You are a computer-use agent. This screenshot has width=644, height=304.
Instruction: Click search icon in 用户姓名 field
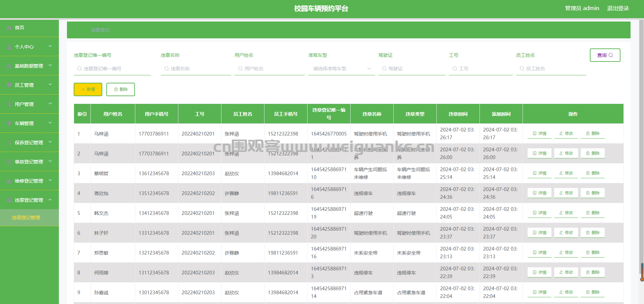pyautogui.click(x=240, y=69)
